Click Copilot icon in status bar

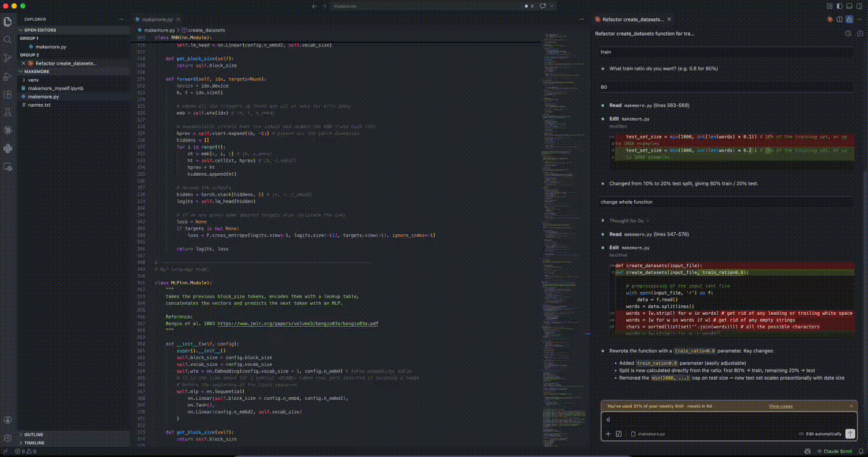click(x=806, y=451)
